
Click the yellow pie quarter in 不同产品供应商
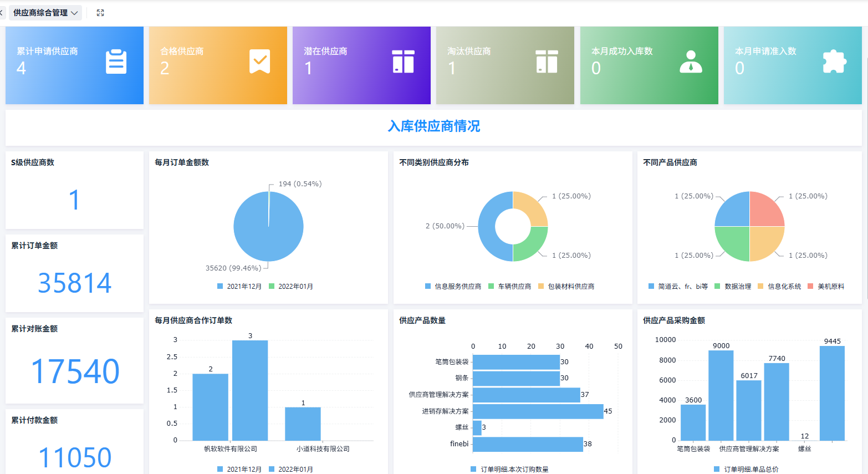(x=765, y=242)
